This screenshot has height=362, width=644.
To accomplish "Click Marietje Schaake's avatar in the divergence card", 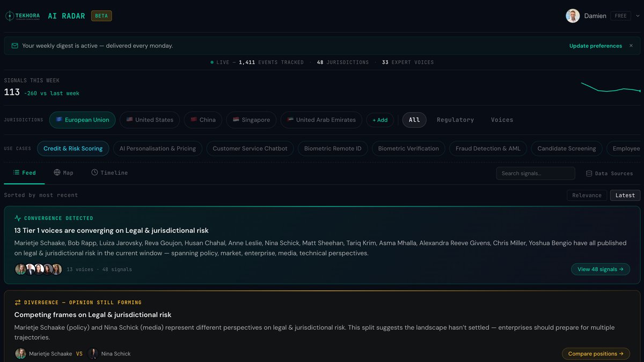I will [20, 353].
